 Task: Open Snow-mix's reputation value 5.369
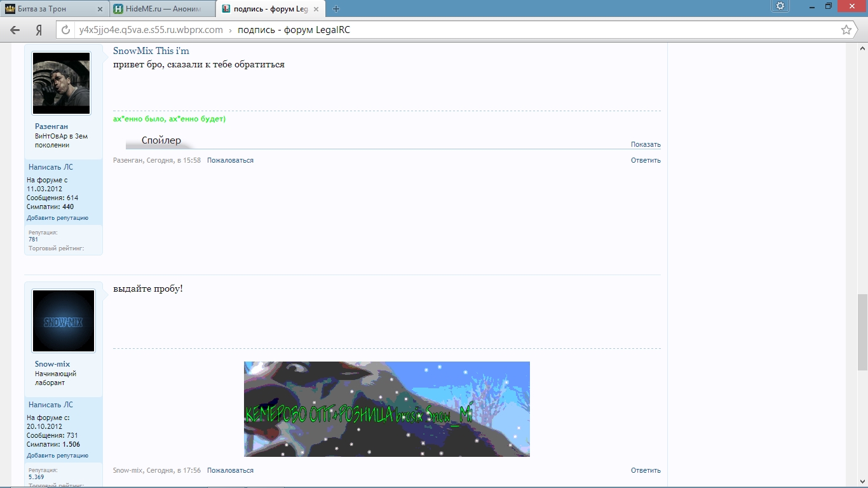tap(36, 477)
